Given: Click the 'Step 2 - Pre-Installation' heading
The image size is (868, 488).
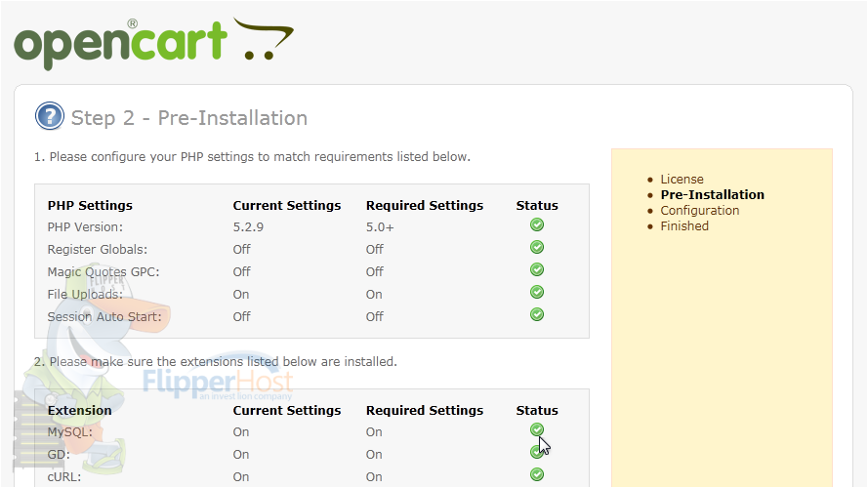Looking at the screenshot, I should pyautogui.click(x=188, y=118).
